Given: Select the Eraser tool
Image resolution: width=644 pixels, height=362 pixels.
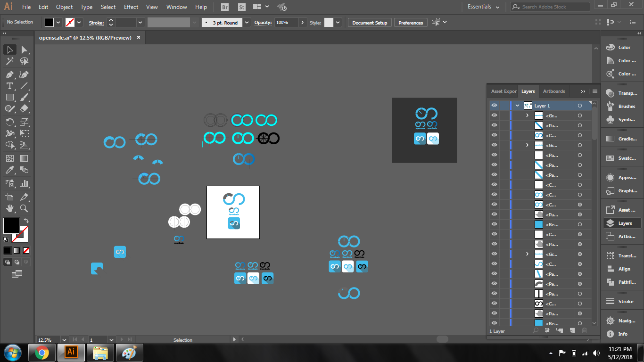Looking at the screenshot, I should click(x=24, y=108).
